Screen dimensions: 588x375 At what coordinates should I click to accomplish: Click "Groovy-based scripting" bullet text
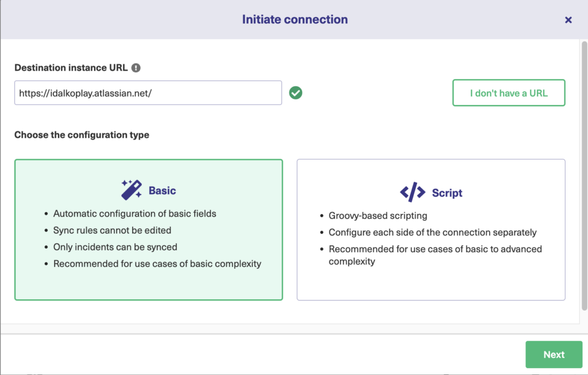[x=377, y=216]
